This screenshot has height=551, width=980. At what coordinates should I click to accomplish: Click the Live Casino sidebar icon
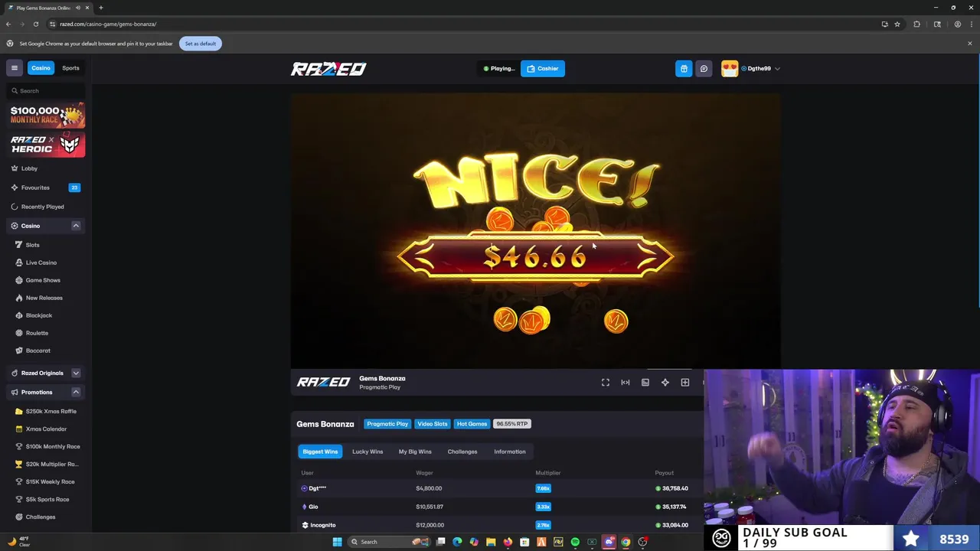coord(19,262)
